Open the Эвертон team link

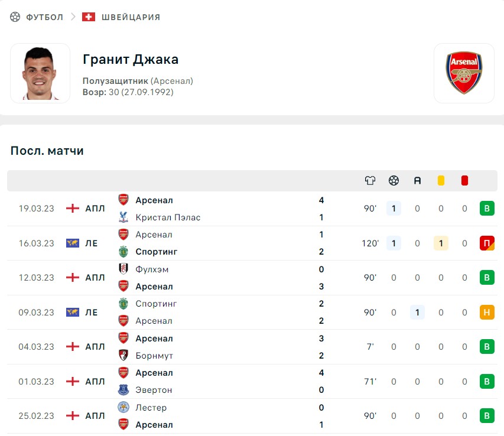(154, 390)
